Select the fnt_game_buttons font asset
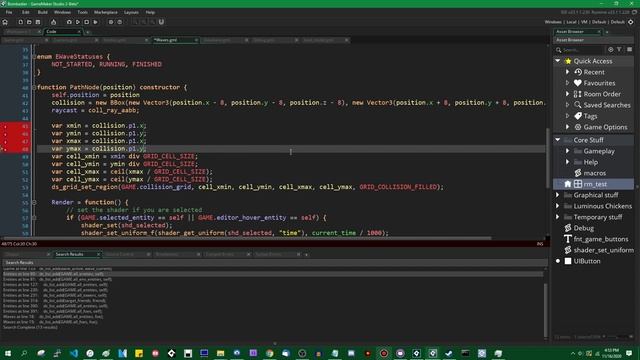Image resolution: width=640 pixels, height=360 pixels. [601, 239]
